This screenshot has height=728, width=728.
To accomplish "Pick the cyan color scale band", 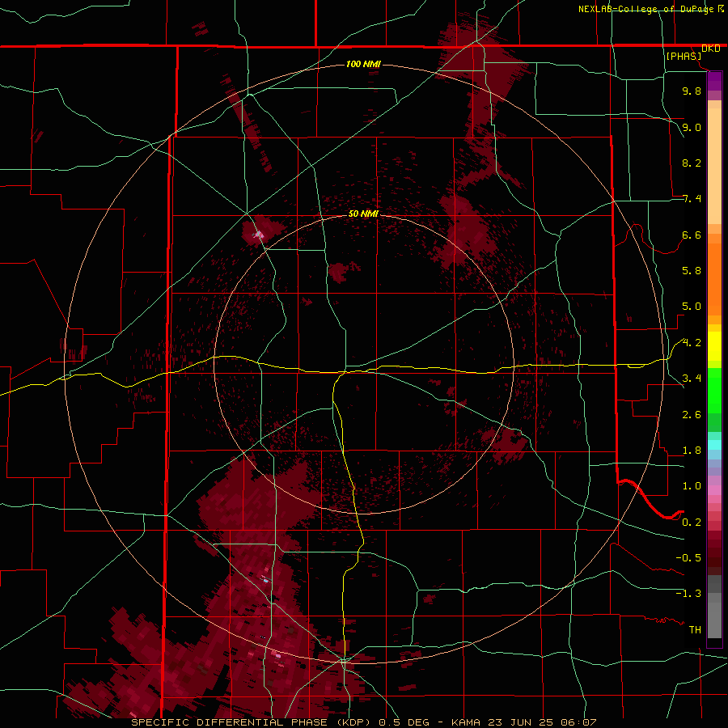I will [714, 445].
